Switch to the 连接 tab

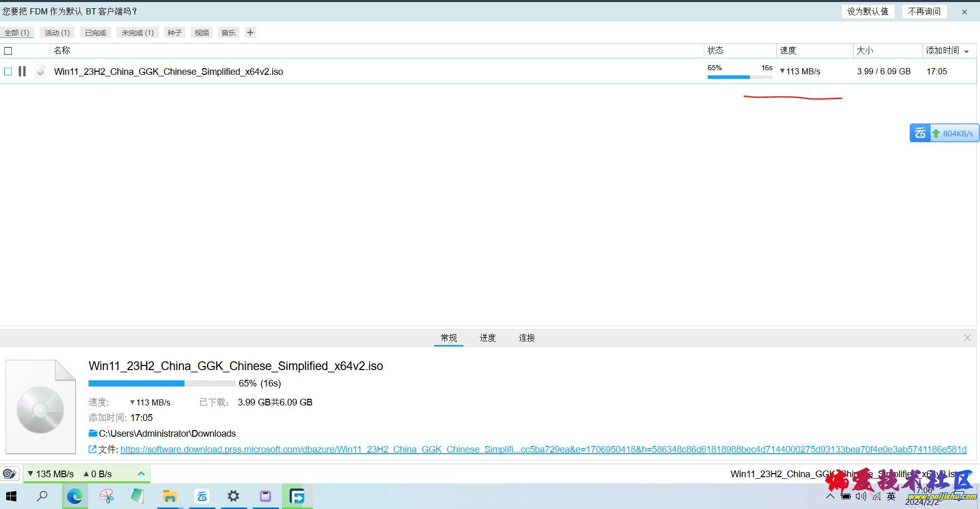pyautogui.click(x=526, y=338)
